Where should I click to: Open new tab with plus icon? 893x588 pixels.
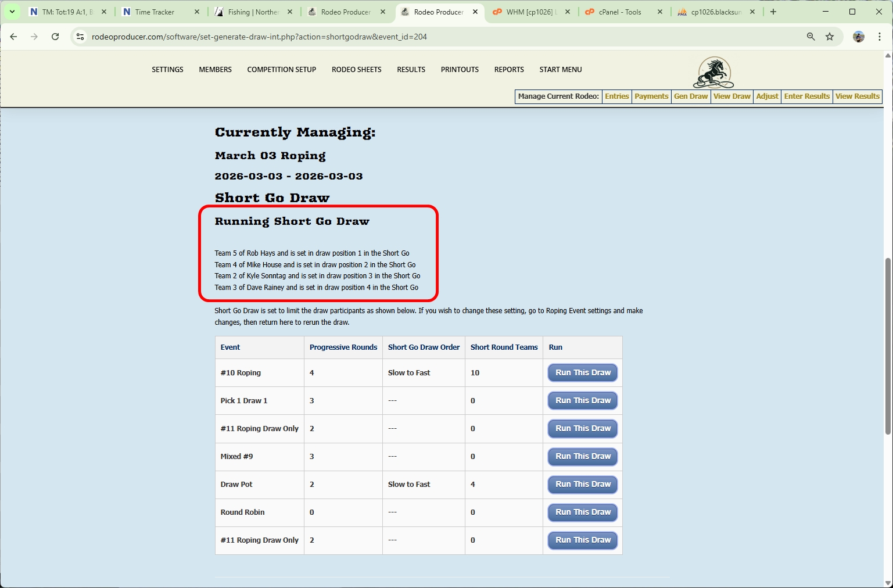point(773,12)
